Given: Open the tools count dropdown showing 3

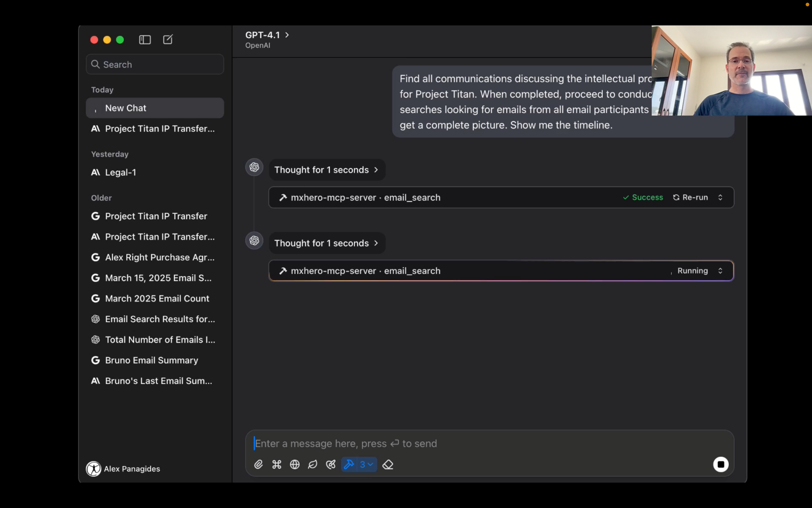Looking at the screenshot, I should [367, 464].
